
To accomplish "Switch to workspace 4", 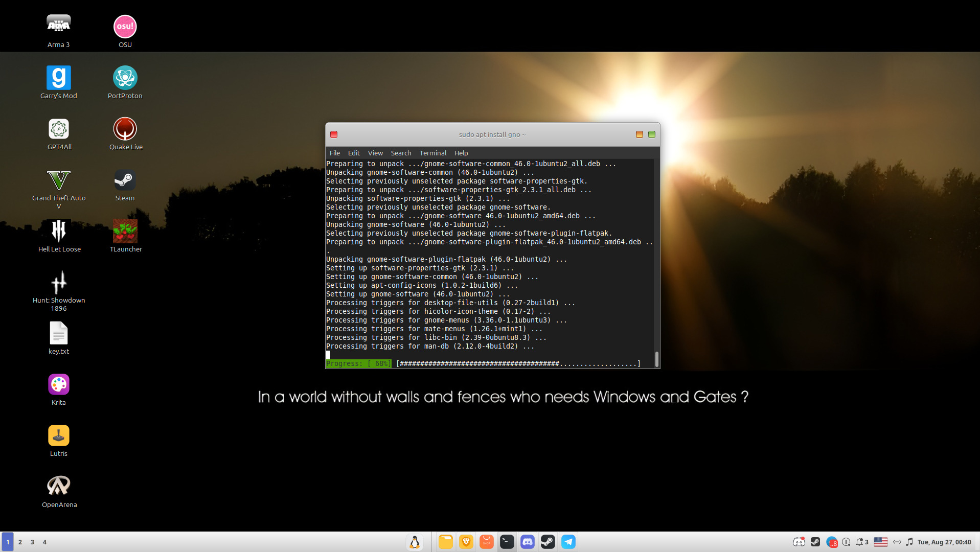I will [44, 542].
